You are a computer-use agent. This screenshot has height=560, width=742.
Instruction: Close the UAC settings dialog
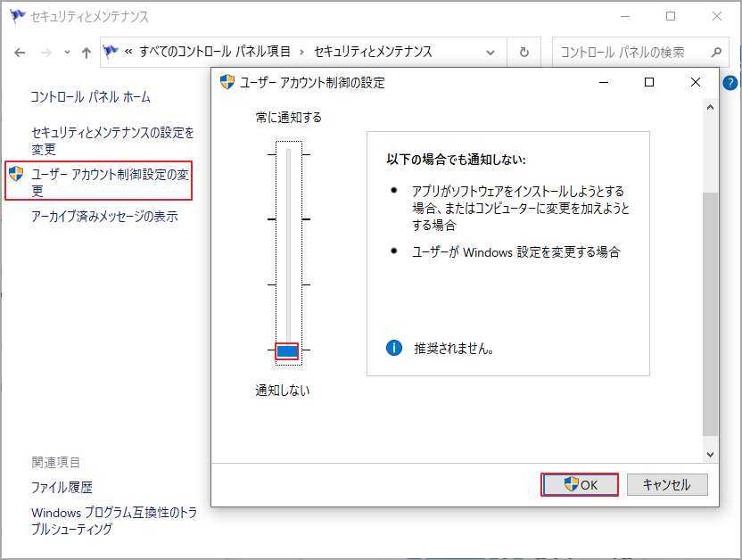click(x=695, y=82)
